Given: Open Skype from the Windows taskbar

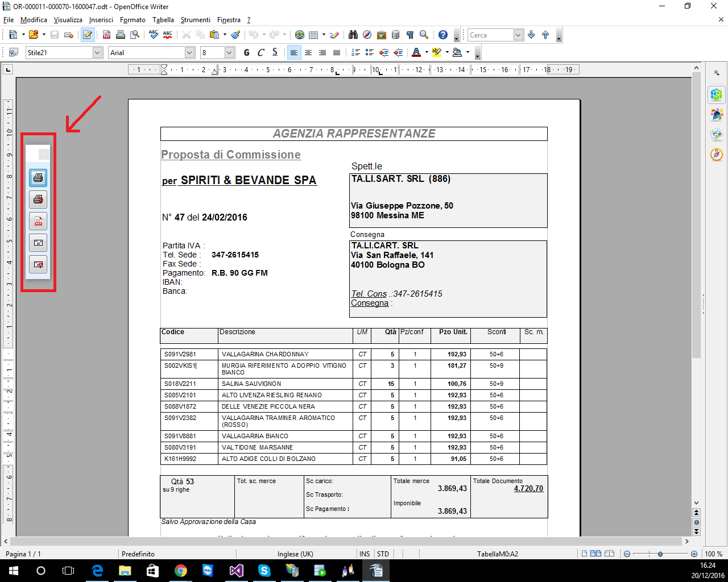Looking at the screenshot, I should coord(264,571).
